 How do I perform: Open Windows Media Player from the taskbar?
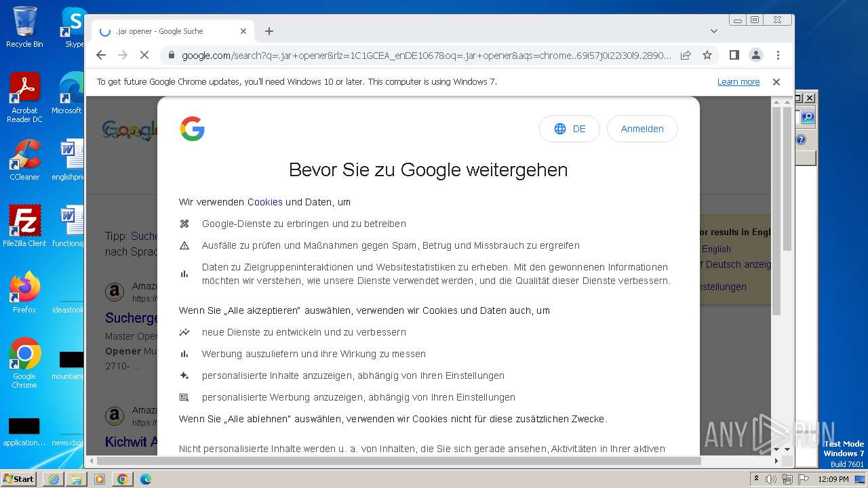100,479
